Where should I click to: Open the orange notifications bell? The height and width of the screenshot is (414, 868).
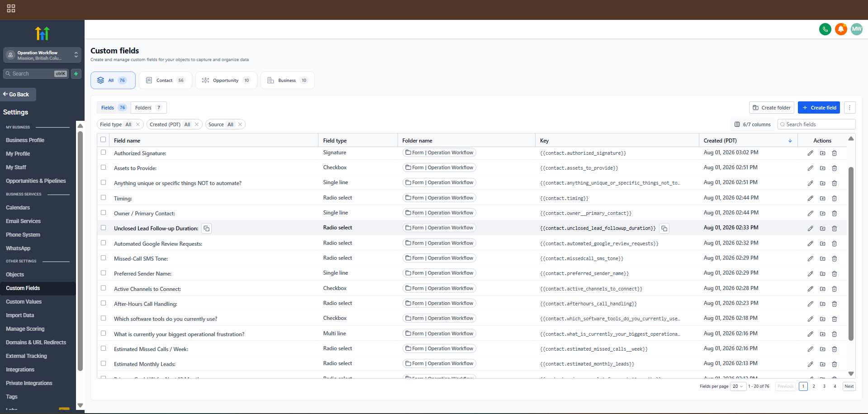click(841, 29)
